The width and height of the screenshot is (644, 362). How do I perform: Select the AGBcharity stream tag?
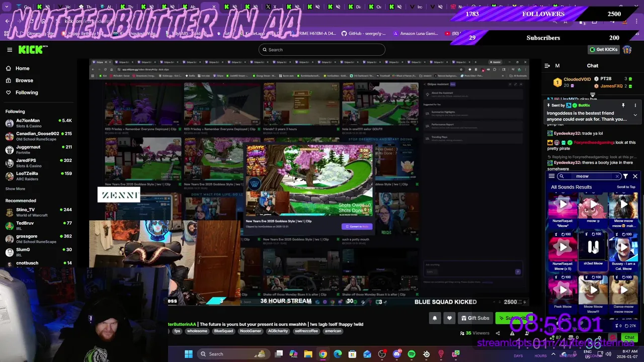(x=278, y=331)
